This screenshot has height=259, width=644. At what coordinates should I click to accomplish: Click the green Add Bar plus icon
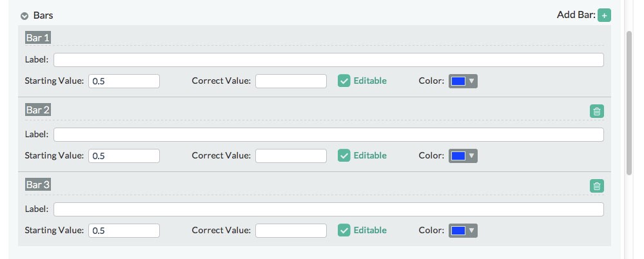[x=604, y=15]
